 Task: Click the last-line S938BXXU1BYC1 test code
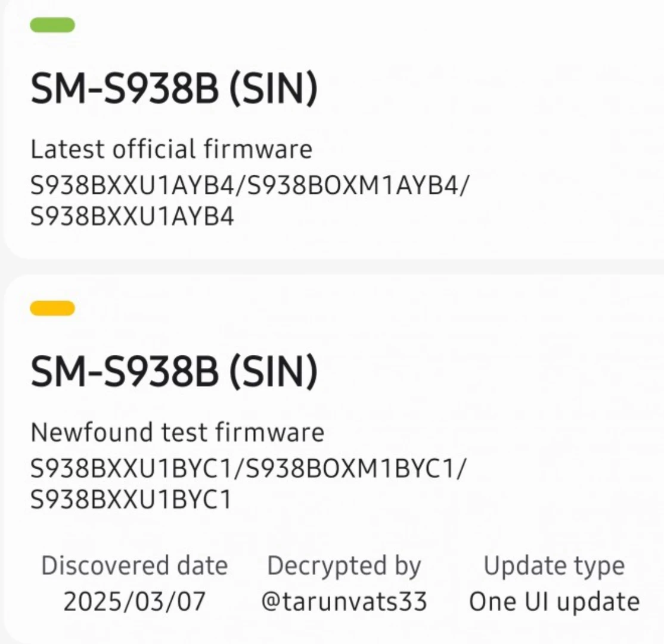coord(131,500)
